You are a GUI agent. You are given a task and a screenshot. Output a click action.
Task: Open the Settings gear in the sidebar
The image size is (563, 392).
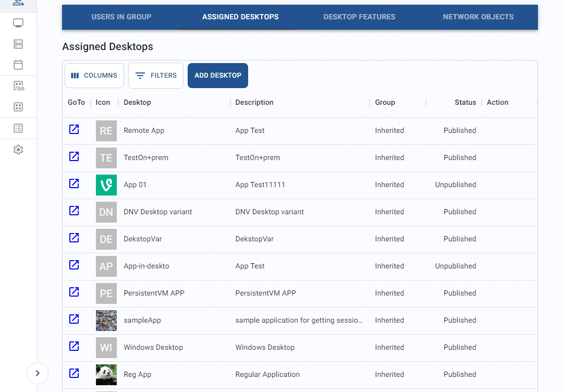tap(18, 149)
